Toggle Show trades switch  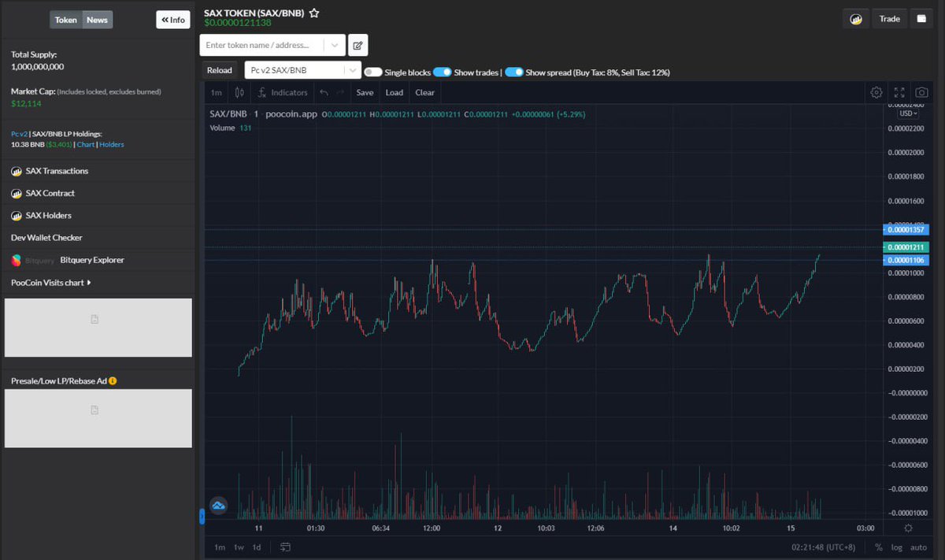tap(443, 72)
